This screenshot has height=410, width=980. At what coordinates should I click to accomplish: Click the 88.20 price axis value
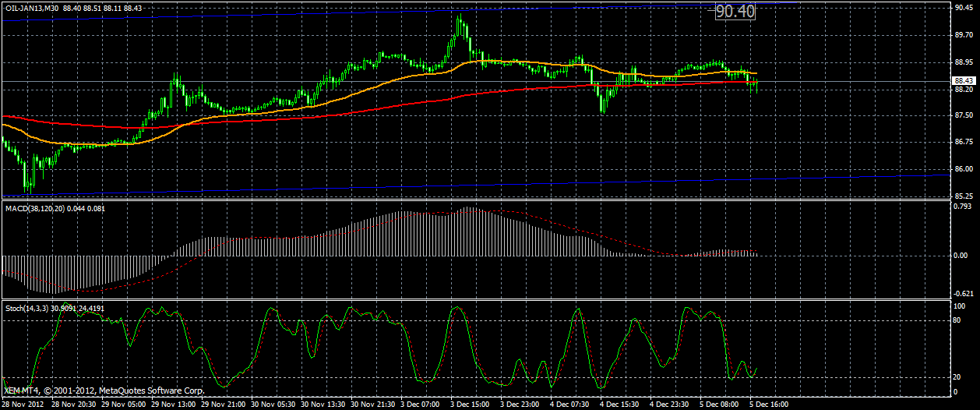[x=964, y=90]
